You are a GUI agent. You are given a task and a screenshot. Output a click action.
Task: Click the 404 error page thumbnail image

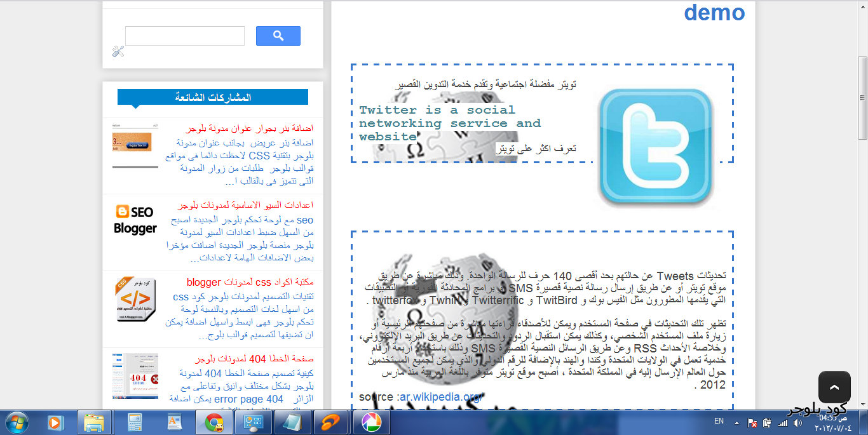(135, 376)
